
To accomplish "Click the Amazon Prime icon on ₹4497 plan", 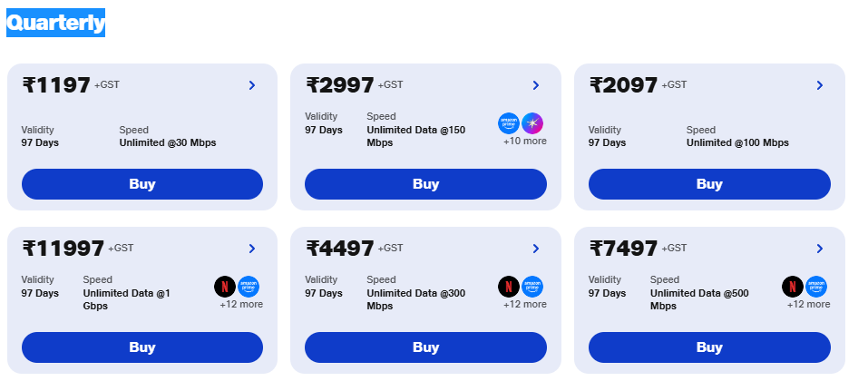I will pyautogui.click(x=532, y=287).
